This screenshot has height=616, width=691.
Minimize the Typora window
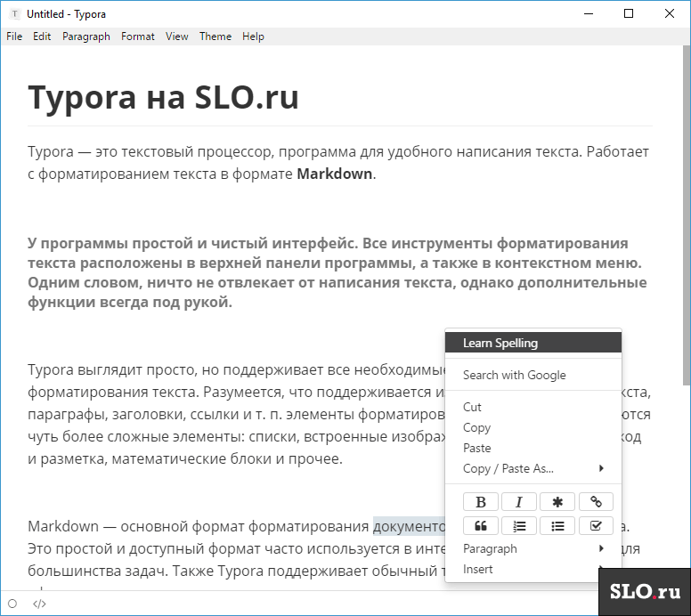(x=589, y=13)
